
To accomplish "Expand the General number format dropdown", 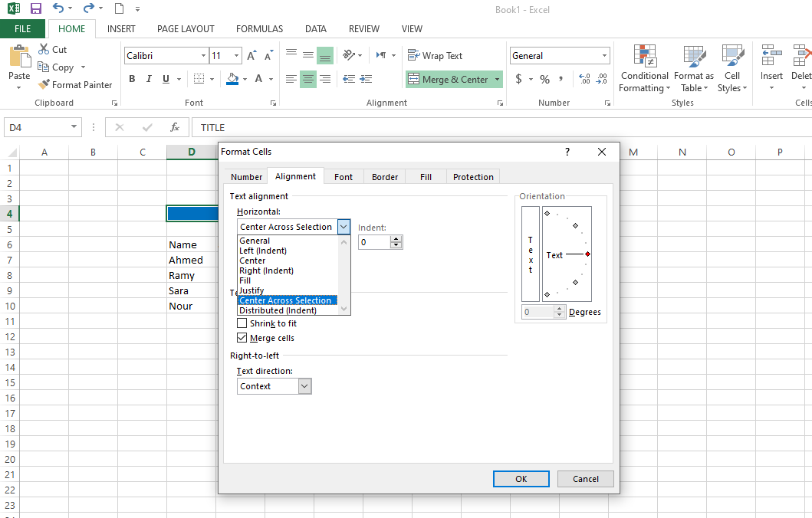I will pos(605,56).
